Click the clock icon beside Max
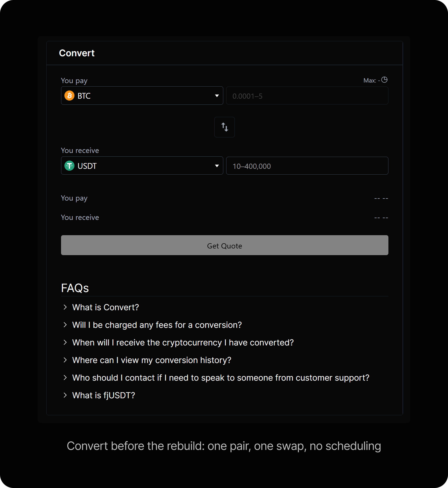448x488 pixels. pyautogui.click(x=384, y=80)
